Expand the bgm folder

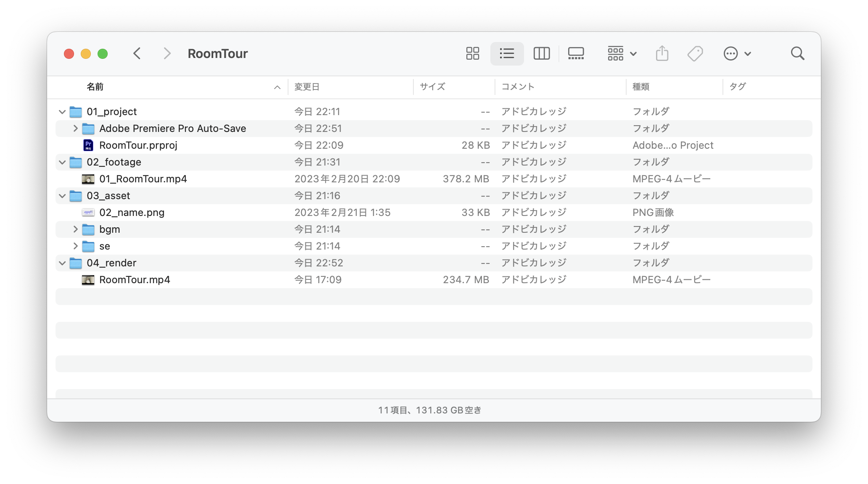pyautogui.click(x=75, y=229)
